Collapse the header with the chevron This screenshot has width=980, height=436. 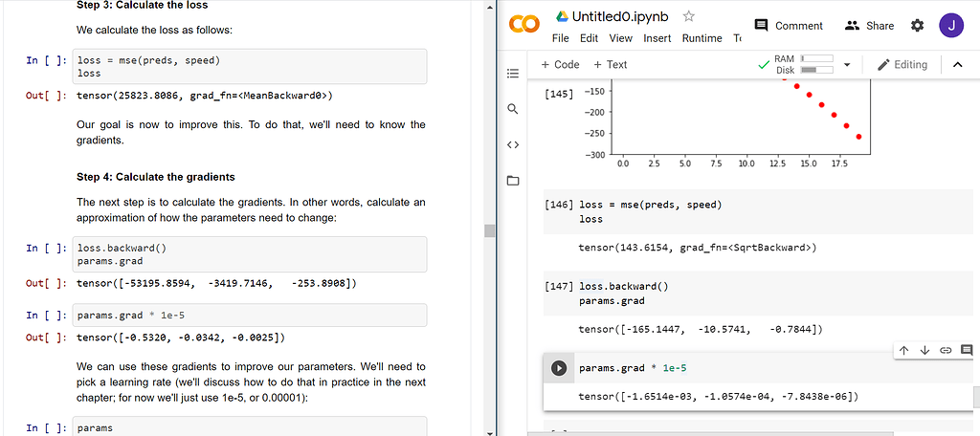[958, 65]
